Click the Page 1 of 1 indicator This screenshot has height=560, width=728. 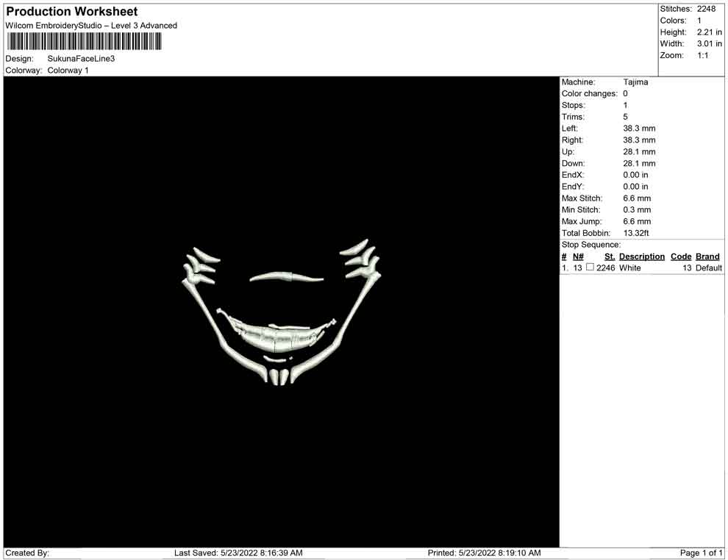[701, 553]
